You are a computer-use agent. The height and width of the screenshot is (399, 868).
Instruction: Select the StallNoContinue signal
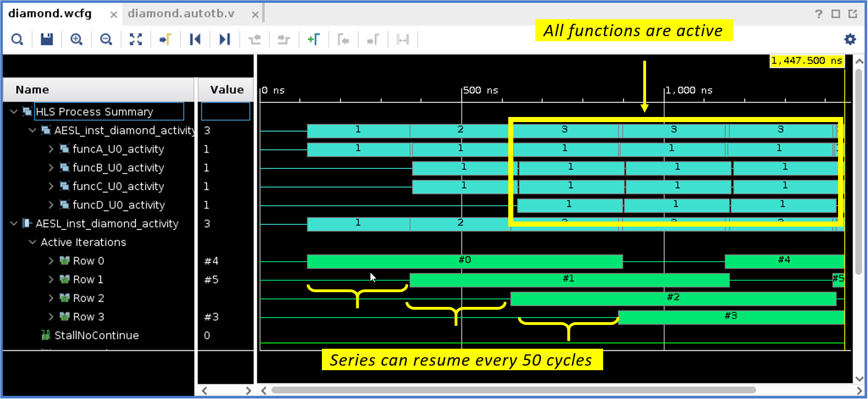click(96, 336)
